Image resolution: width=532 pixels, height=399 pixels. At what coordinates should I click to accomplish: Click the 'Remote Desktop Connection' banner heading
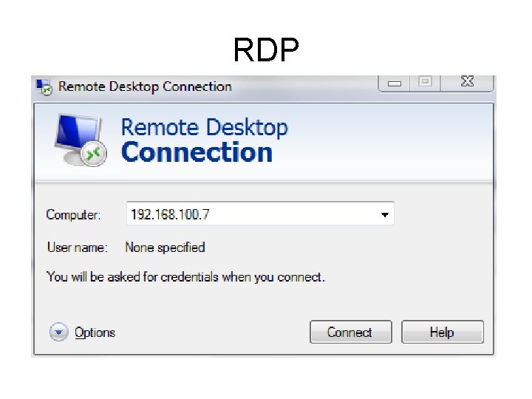204,140
